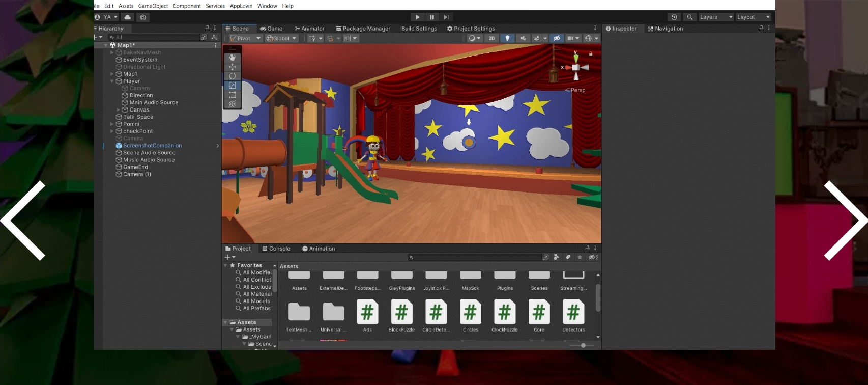
Task: Open the global search magnifier icon
Action: point(690,17)
